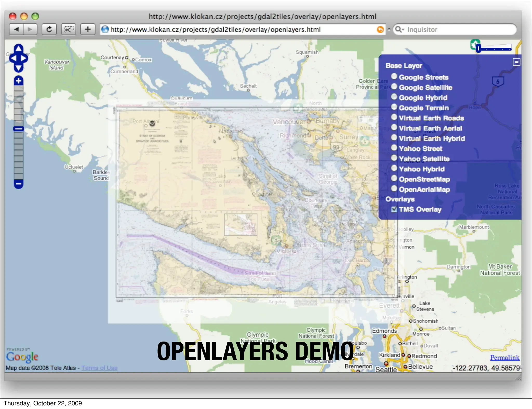Open the Inquisitor search magnifier menu
This screenshot has height=409, width=532.
coord(400,30)
